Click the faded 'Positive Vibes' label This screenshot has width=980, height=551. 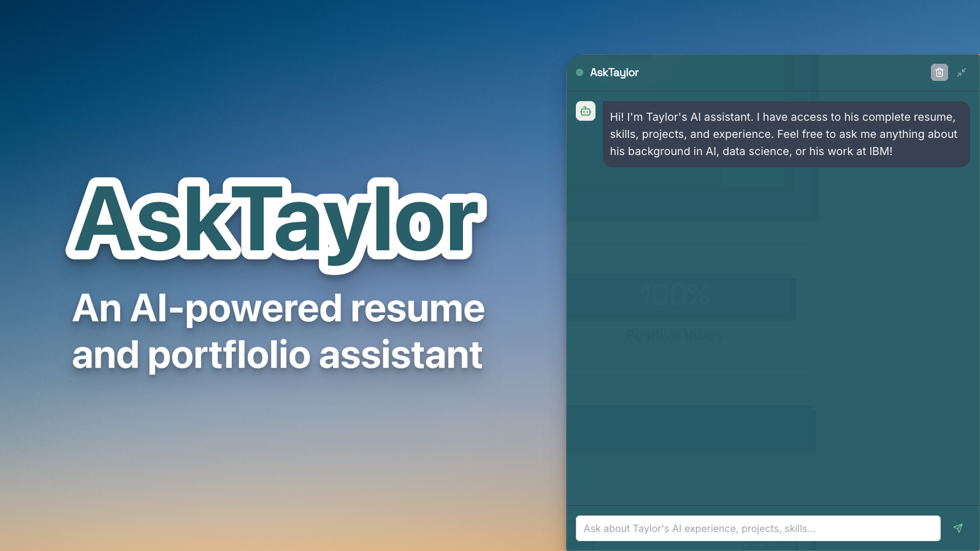click(x=674, y=335)
